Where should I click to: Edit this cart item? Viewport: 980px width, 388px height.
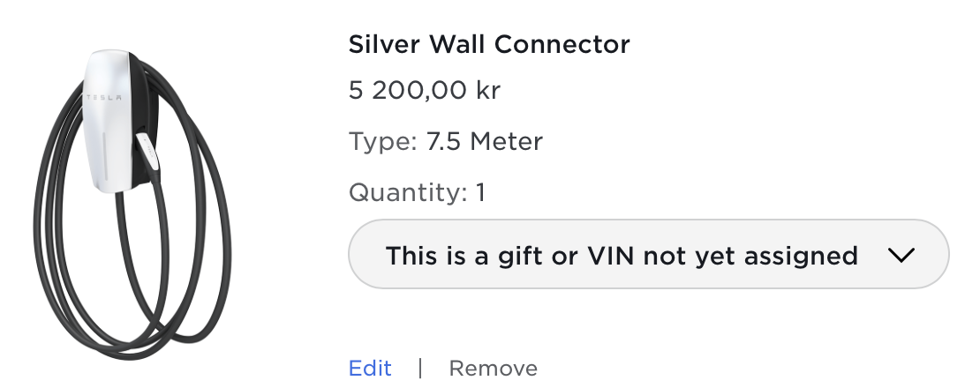click(x=370, y=368)
